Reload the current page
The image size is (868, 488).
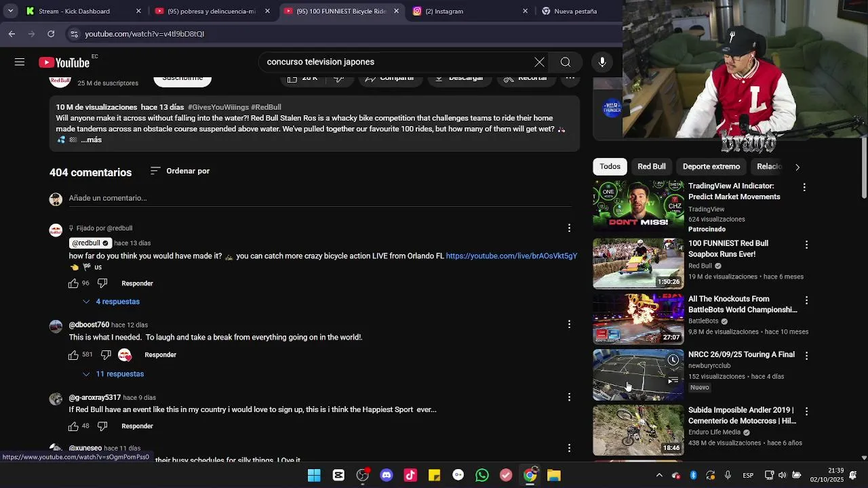(x=51, y=34)
